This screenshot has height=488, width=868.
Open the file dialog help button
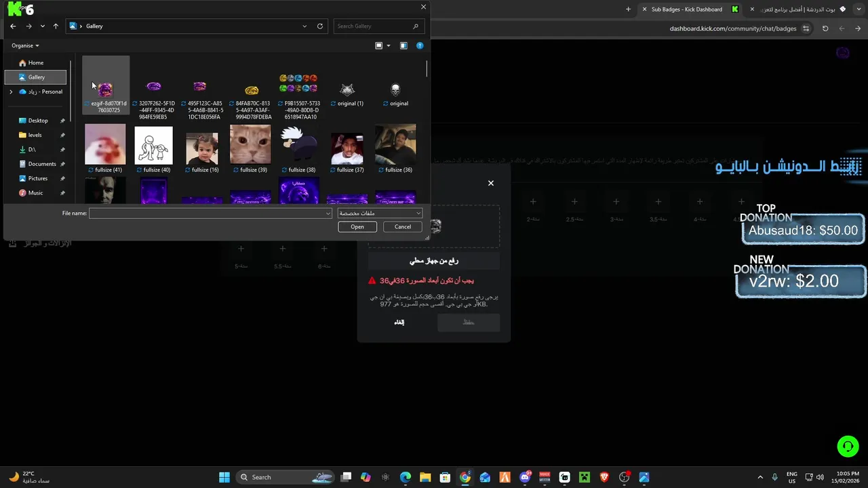point(420,45)
